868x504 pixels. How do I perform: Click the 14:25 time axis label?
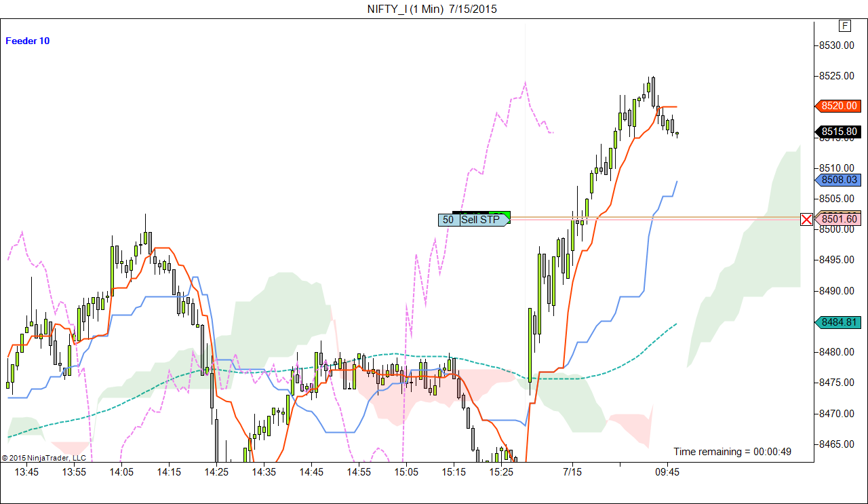[216, 472]
